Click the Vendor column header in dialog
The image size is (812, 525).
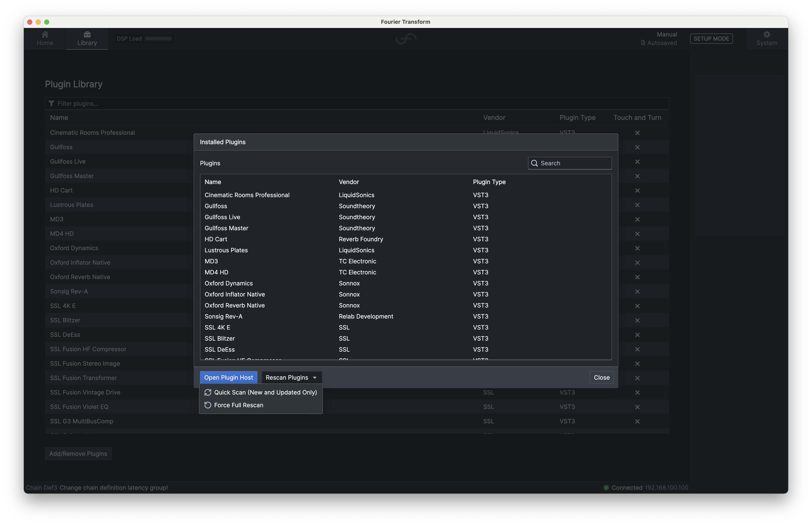pyautogui.click(x=348, y=182)
